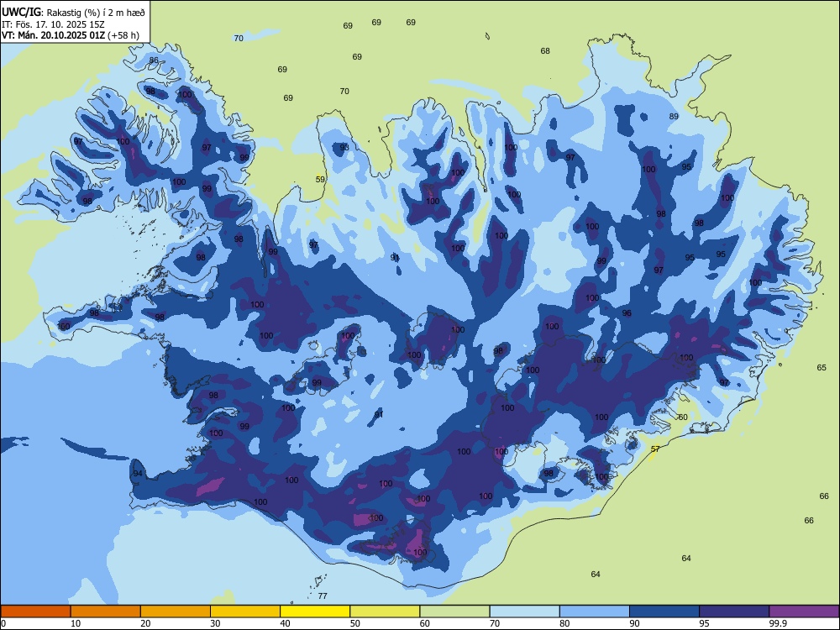Click the '96' humidity value on the map

627,312
